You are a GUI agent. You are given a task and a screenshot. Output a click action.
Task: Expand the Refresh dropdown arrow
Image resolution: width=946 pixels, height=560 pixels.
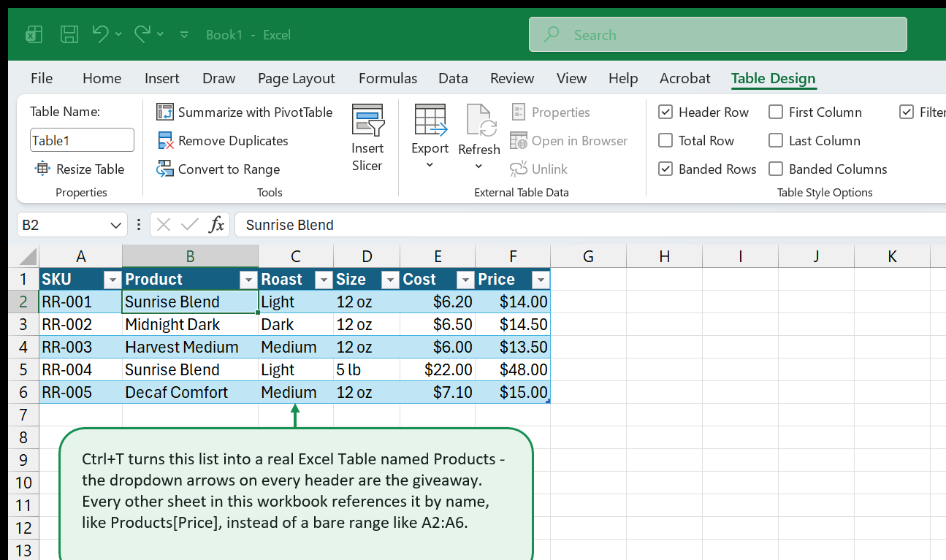coord(479,166)
